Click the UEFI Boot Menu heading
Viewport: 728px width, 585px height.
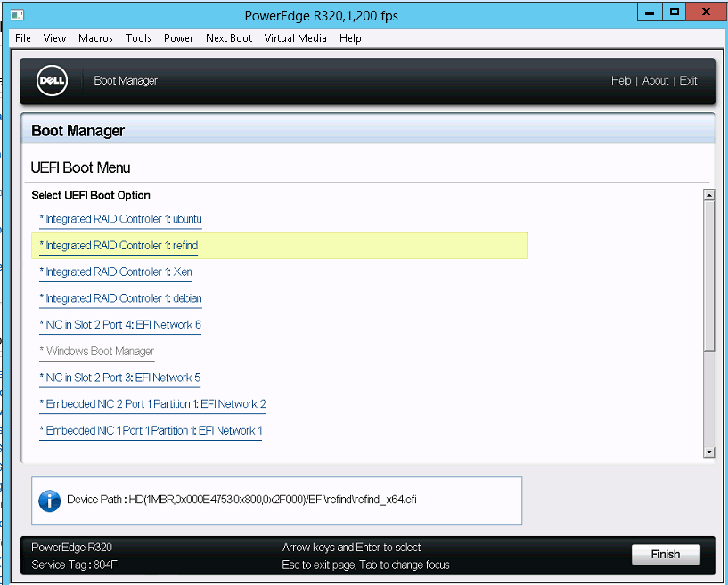(x=80, y=167)
